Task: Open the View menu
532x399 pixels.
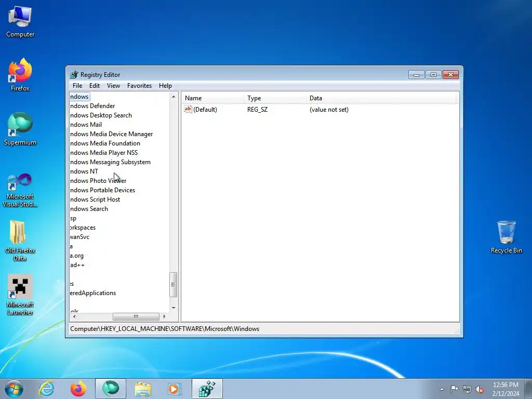Action: point(113,86)
